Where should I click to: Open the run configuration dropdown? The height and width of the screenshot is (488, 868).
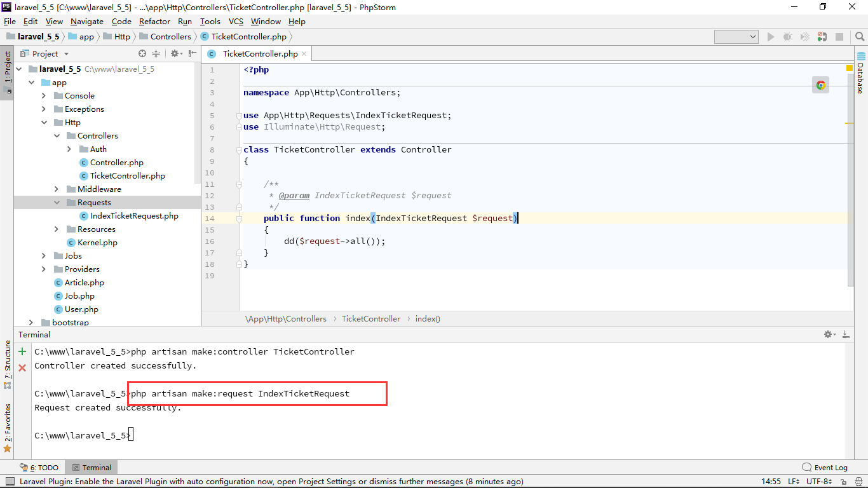pyautogui.click(x=736, y=37)
